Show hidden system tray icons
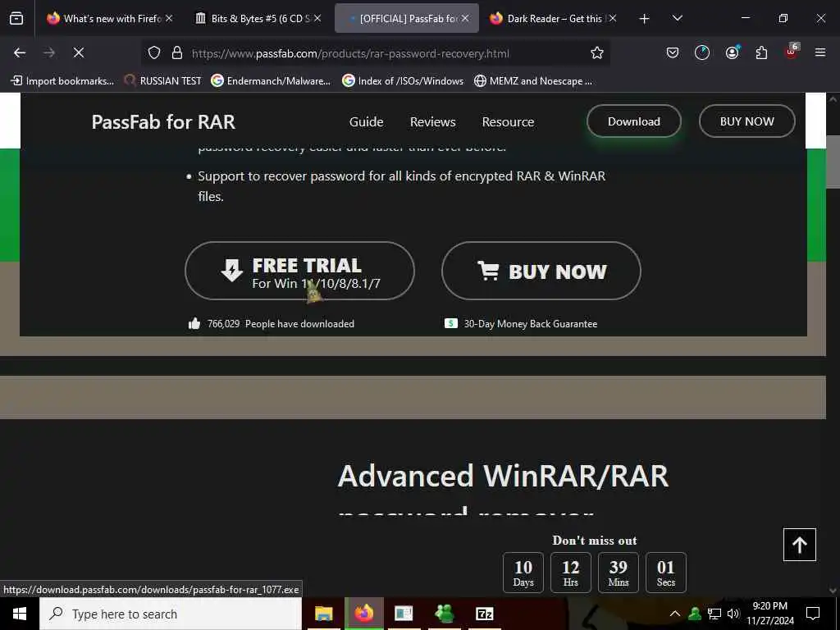Image resolution: width=840 pixels, height=630 pixels. tap(675, 614)
